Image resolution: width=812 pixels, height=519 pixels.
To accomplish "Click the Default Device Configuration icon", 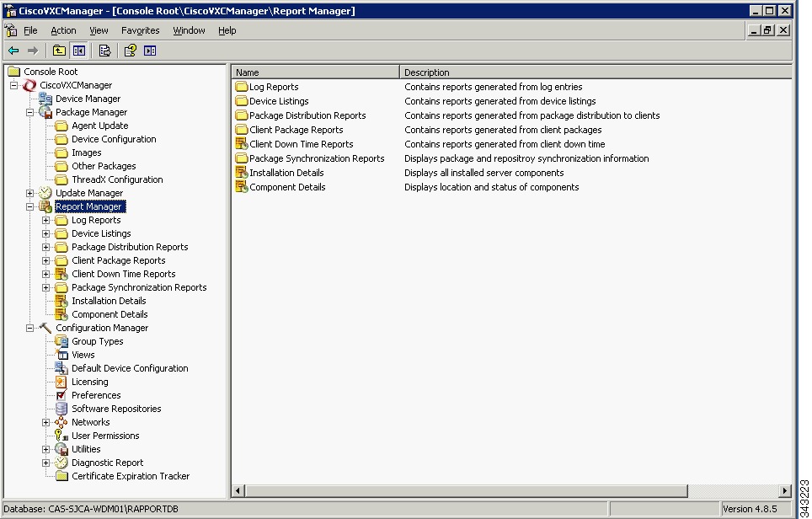I will pyautogui.click(x=61, y=368).
